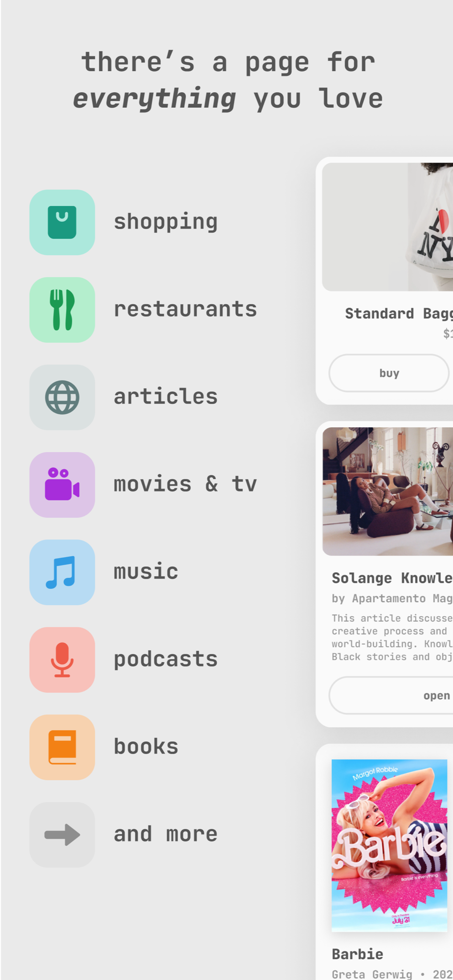This screenshot has width=453, height=980.
Task: Tap the blue music note icon
Action: (x=62, y=572)
